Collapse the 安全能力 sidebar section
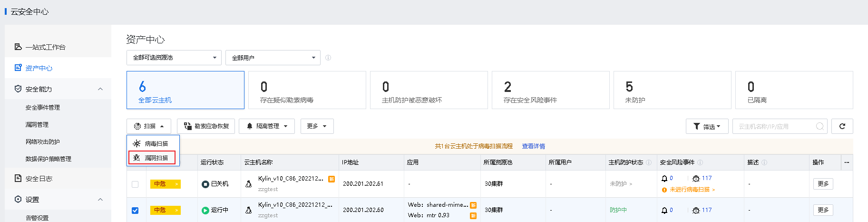868x222 pixels. point(100,89)
